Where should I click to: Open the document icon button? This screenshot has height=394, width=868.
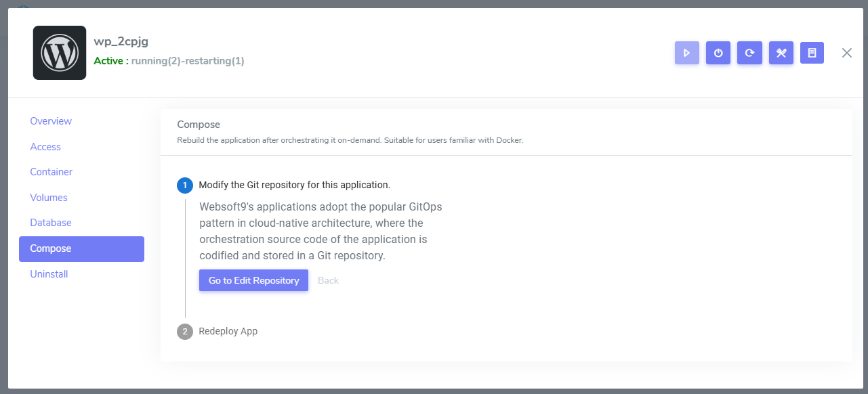(x=812, y=53)
